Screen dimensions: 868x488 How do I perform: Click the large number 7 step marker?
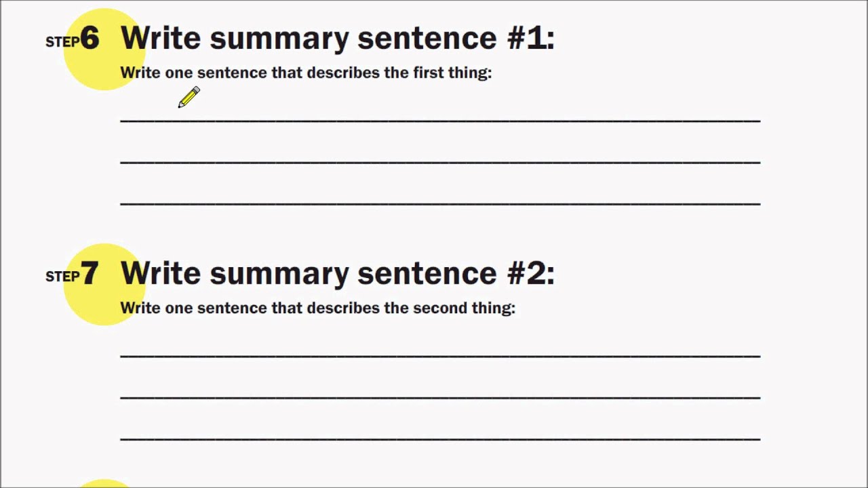pos(90,274)
